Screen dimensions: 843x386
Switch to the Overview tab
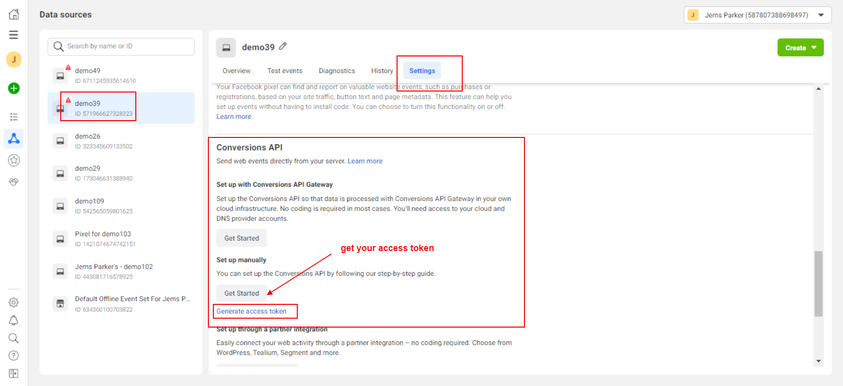coord(237,70)
